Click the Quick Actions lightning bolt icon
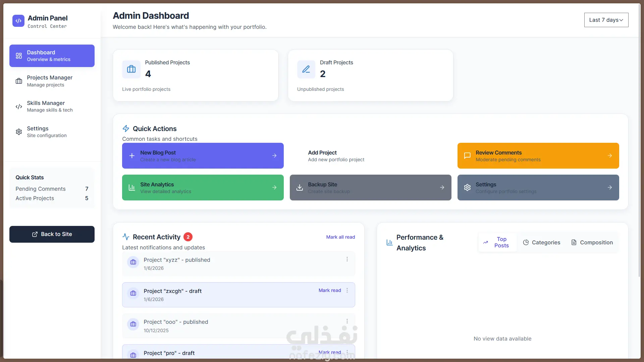 tap(126, 129)
